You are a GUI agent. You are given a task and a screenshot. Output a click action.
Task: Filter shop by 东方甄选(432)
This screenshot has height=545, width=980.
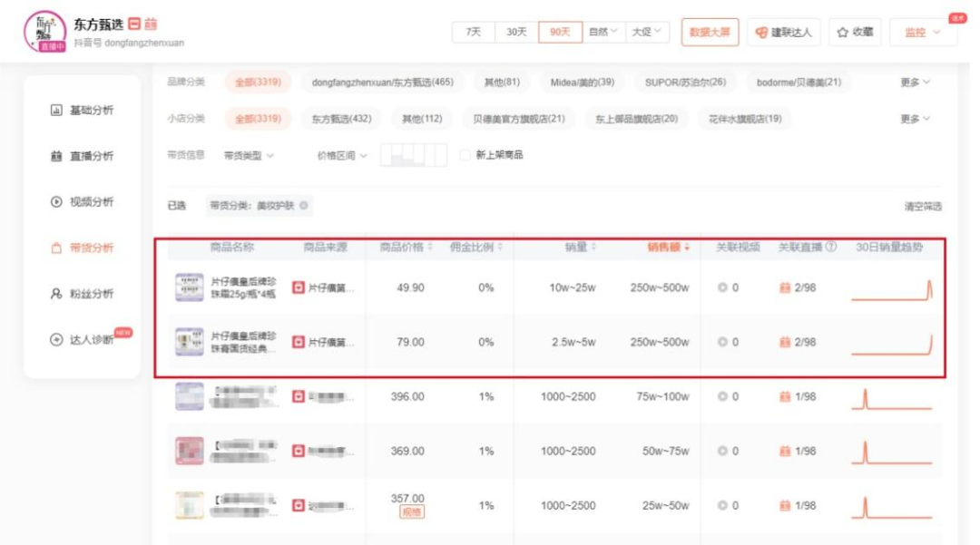(x=341, y=119)
